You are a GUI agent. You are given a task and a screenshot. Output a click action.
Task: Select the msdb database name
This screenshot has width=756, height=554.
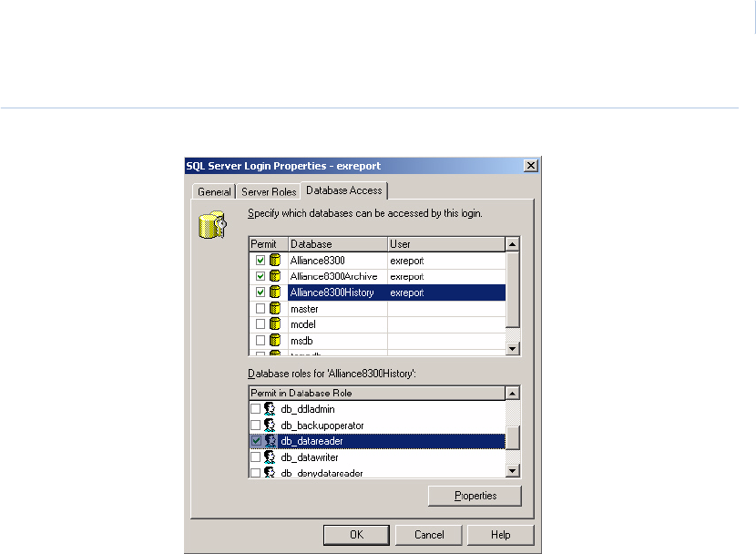pos(301,341)
